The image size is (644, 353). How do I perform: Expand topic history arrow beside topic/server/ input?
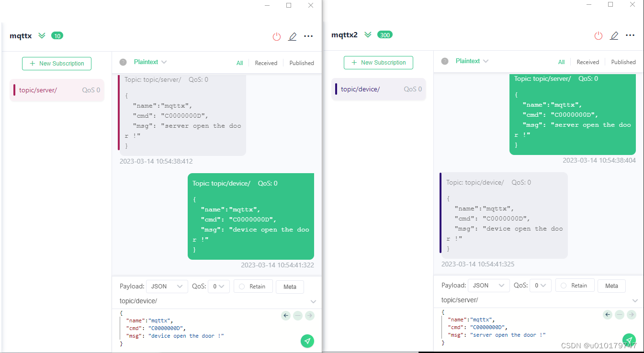pyautogui.click(x=635, y=300)
